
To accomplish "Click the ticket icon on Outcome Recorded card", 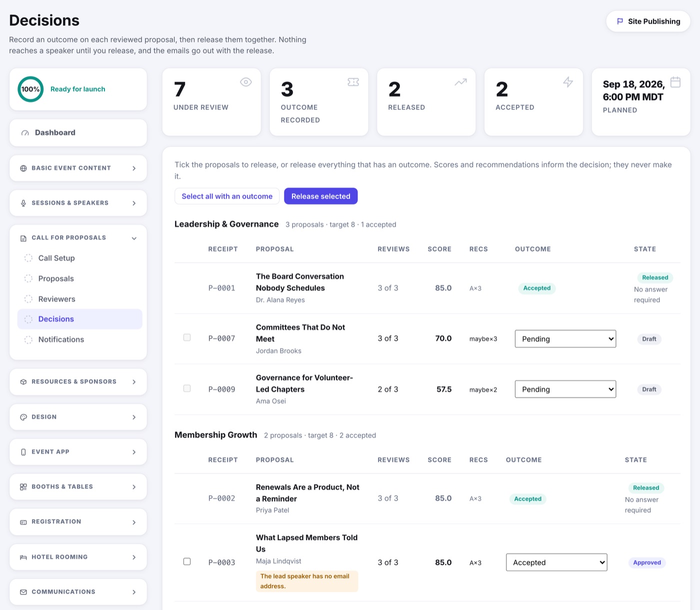I will tap(353, 82).
